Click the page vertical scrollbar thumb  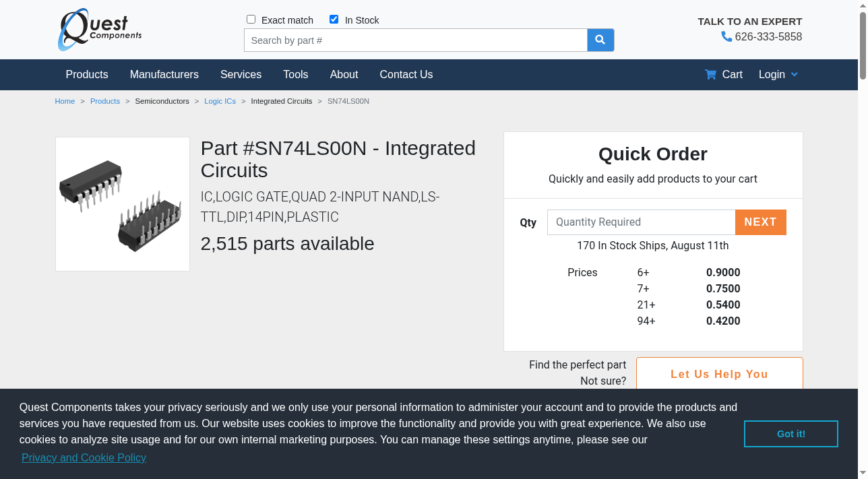[x=863, y=45]
